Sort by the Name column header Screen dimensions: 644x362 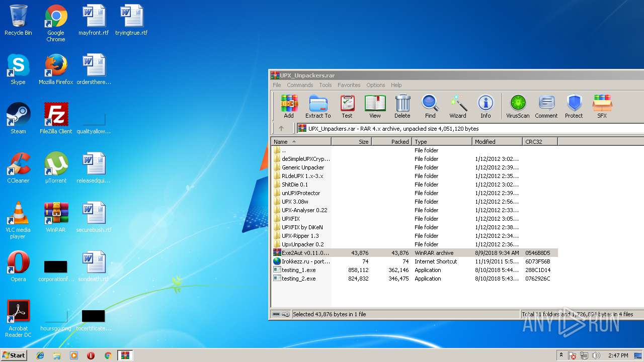[x=301, y=142]
